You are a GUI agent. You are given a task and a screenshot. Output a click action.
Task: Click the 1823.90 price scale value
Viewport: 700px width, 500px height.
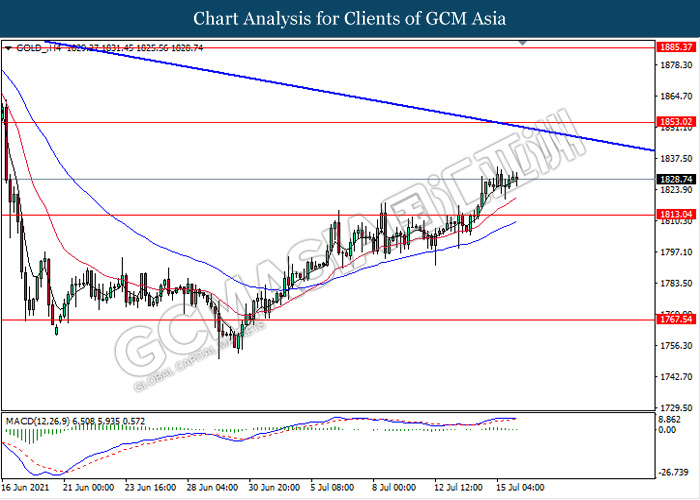tap(676, 190)
